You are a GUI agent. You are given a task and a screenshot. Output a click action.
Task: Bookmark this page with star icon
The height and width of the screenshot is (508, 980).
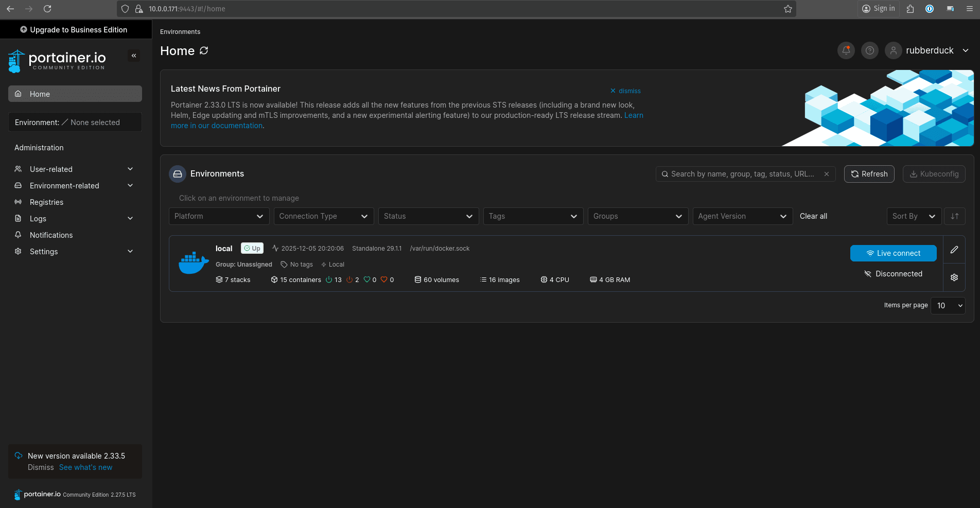[x=787, y=9]
